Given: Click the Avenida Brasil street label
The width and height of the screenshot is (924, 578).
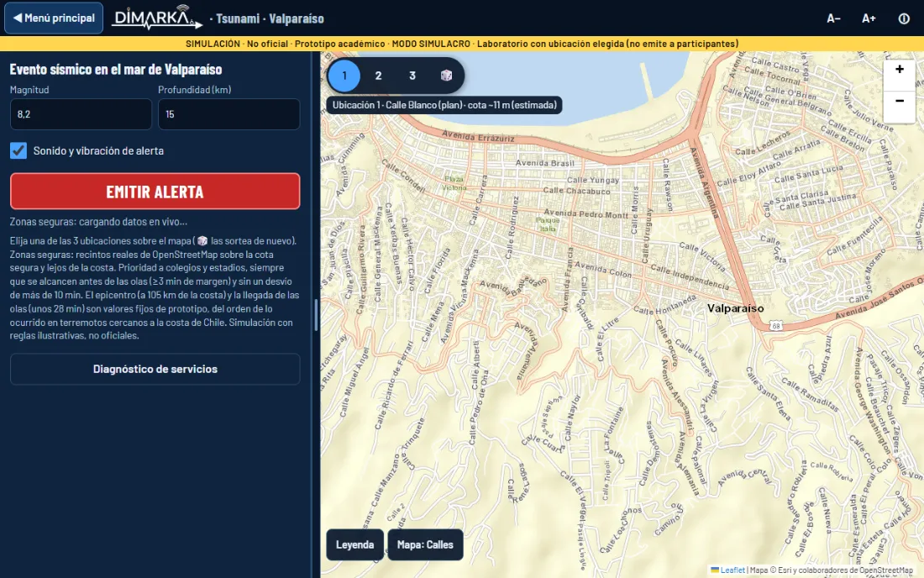Looking at the screenshot, I should point(544,163).
